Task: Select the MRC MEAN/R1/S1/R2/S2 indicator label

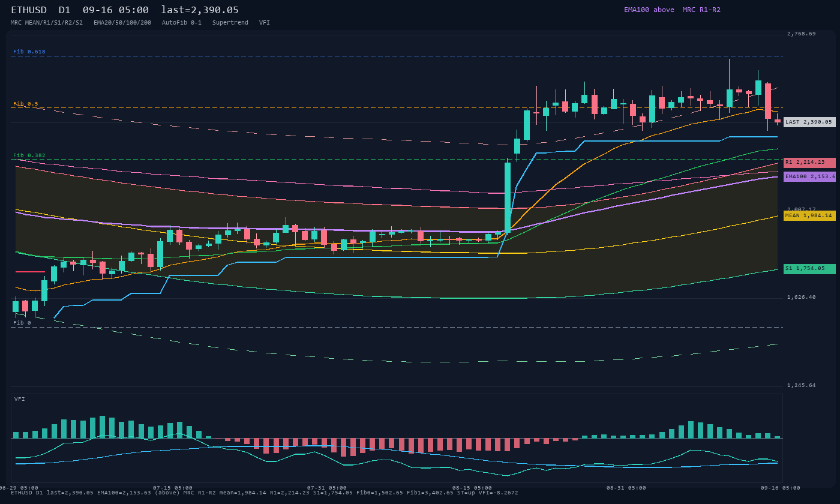Action: point(47,22)
